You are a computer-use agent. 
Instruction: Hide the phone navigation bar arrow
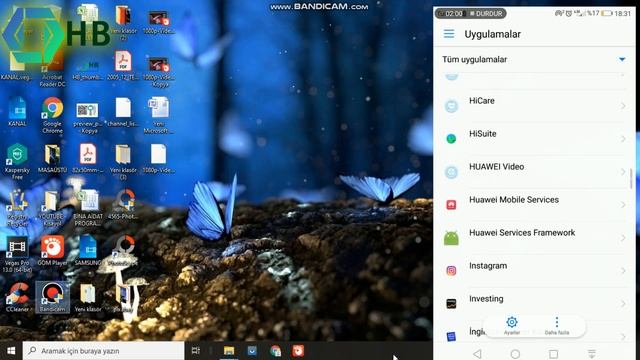(591, 353)
